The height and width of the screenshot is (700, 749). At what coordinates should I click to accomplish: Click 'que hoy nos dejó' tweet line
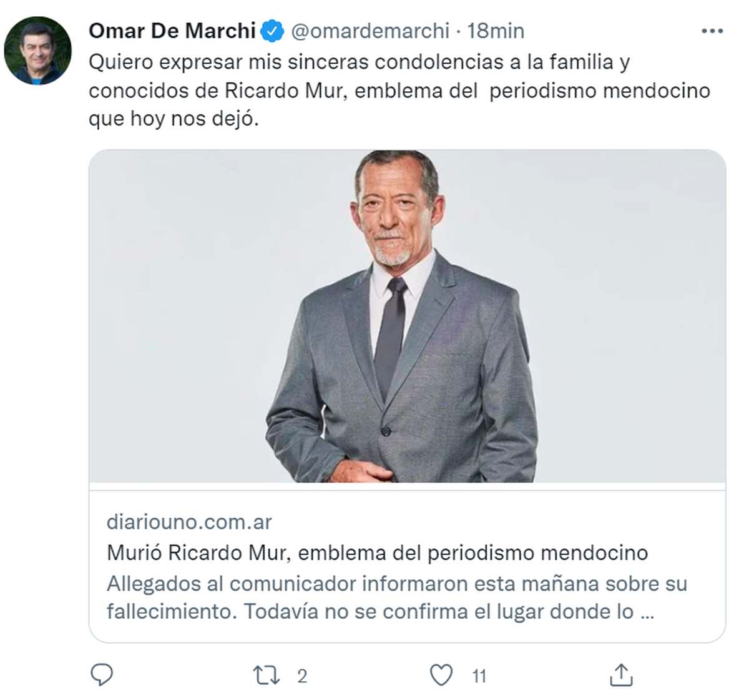[174, 119]
